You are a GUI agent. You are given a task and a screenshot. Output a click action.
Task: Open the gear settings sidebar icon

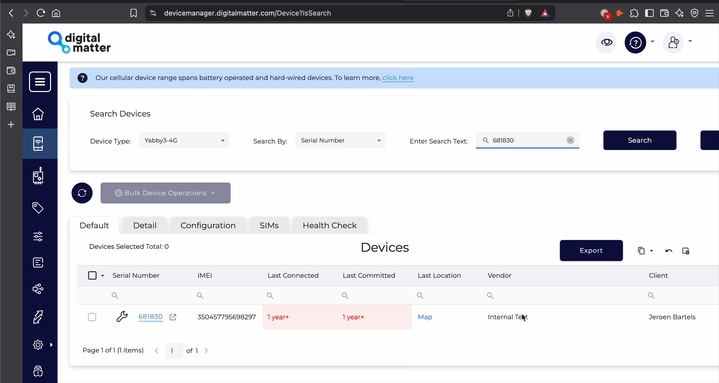[38, 344]
